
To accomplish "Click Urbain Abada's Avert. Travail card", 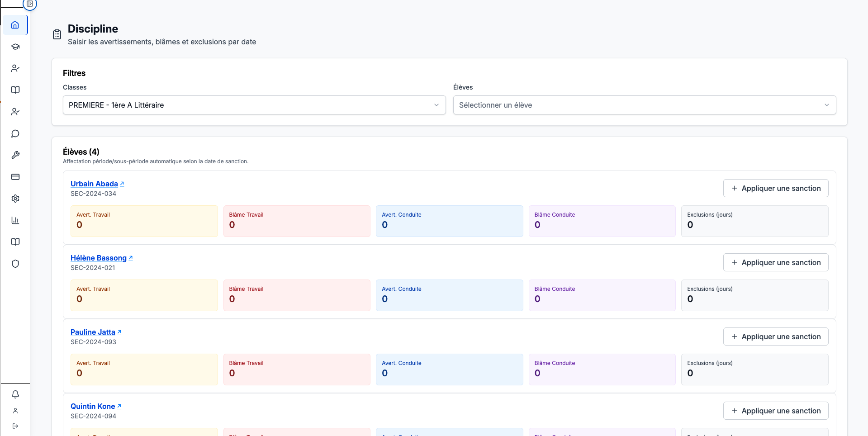I will 144,221.
